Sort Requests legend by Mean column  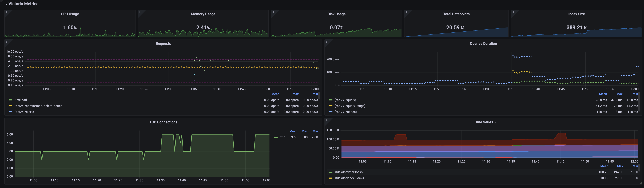click(275, 94)
